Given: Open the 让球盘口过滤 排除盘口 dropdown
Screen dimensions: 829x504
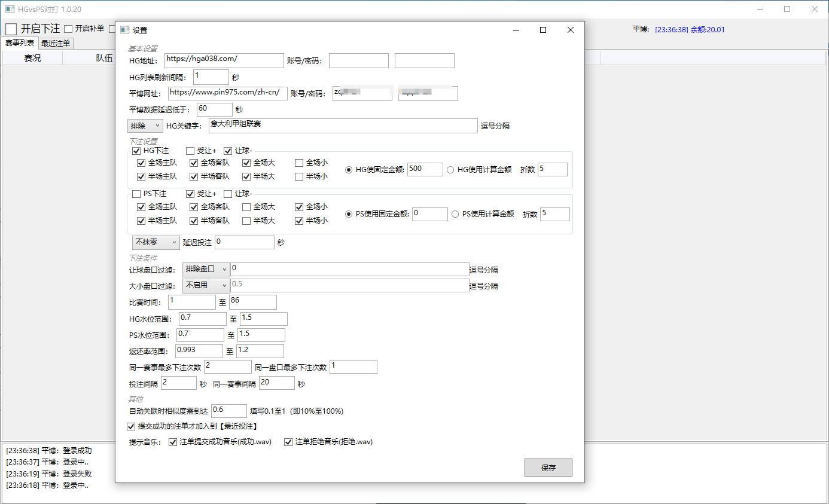Looking at the screenshot, I should point(206,269).
